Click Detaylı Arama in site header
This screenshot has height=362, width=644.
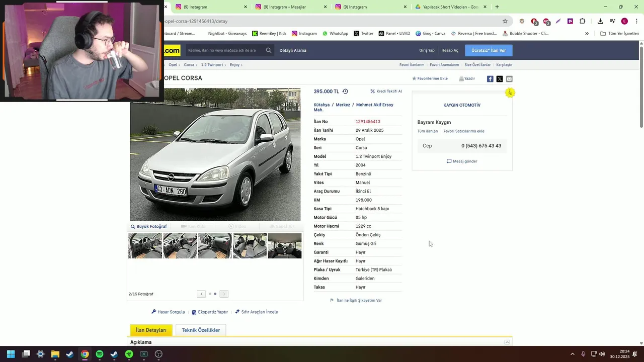(x=293, y=50)
